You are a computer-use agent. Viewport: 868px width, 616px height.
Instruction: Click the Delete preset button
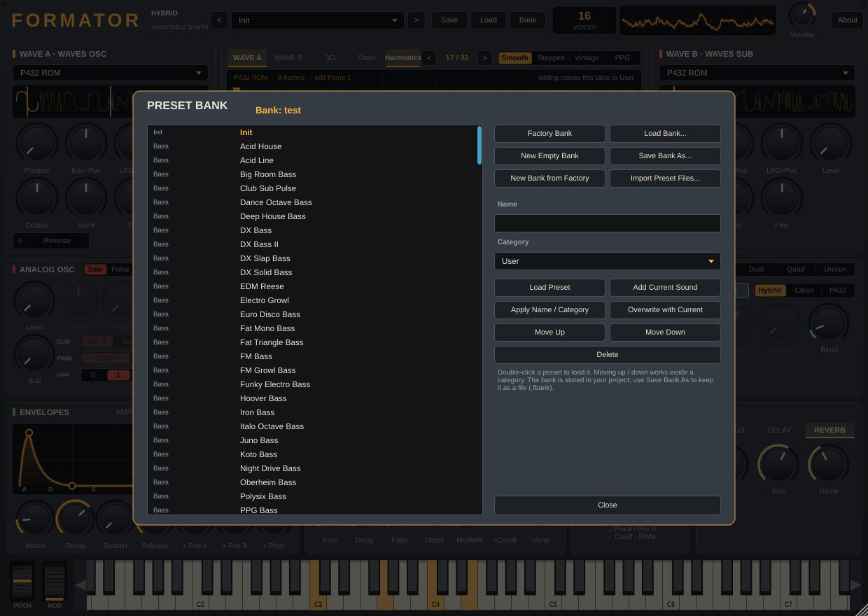click(x=608, y=355)
